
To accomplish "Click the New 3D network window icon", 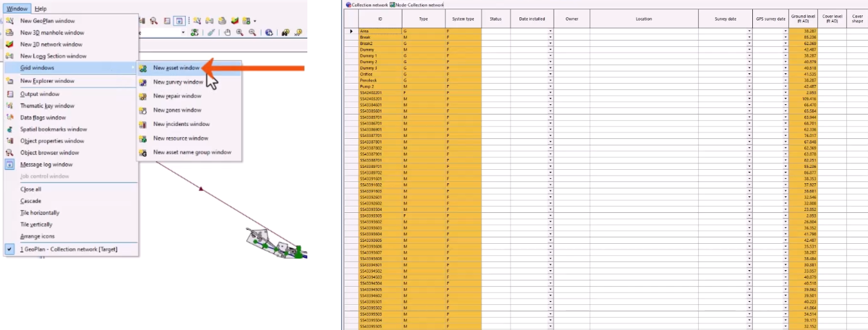I will pos(10,44).
